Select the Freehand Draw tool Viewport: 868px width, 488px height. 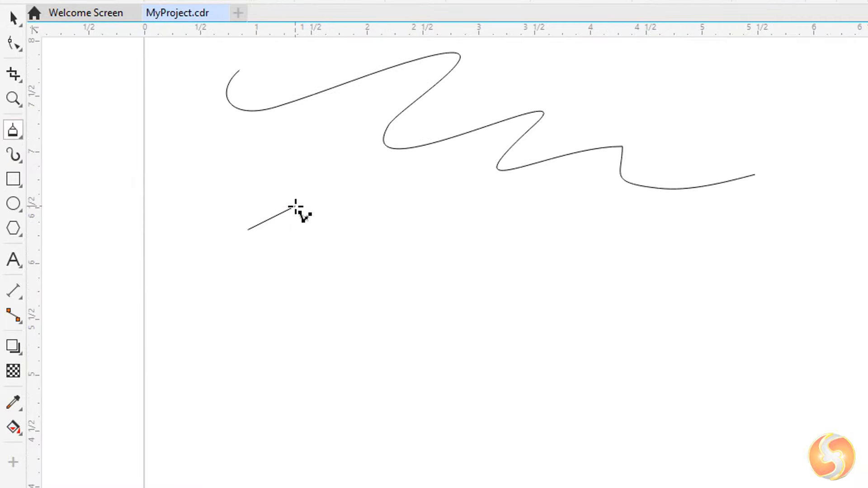(14, 155)
